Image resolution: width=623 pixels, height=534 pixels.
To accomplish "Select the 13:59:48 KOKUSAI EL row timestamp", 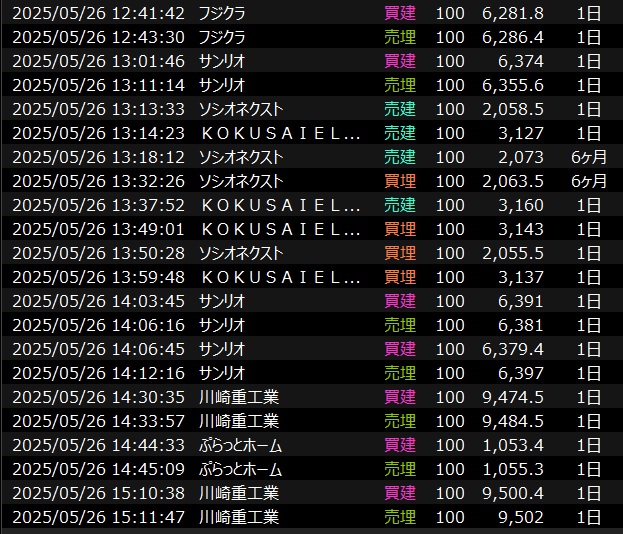I will coord(99,277).
